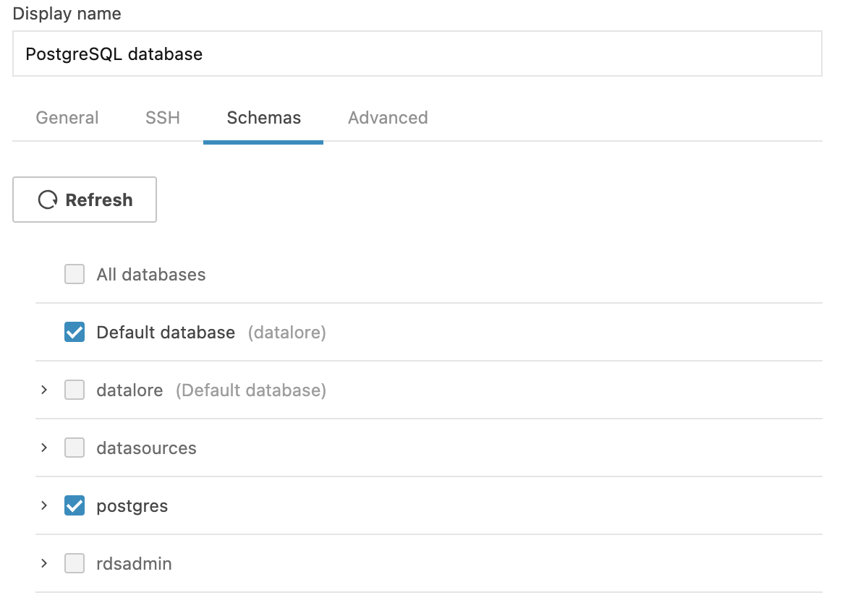Viewport: 845px width, 616px height.
Task: Check the datalore database checkbox
Action: 74,390
